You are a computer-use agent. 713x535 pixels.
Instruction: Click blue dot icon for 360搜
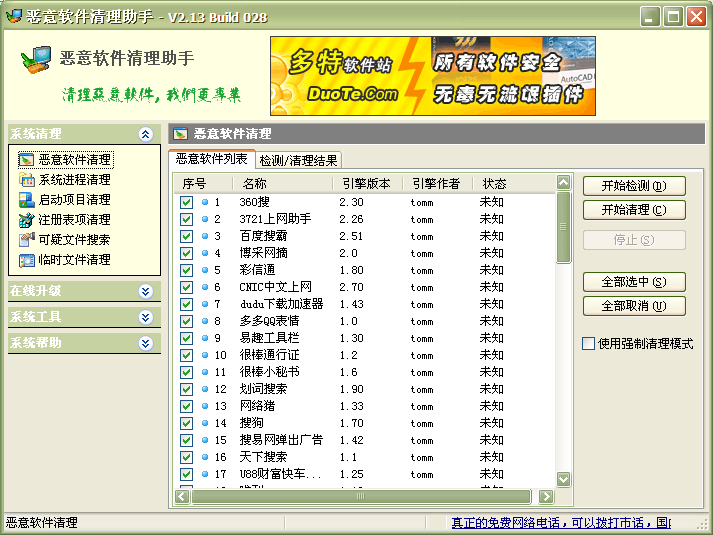(205, 202)
